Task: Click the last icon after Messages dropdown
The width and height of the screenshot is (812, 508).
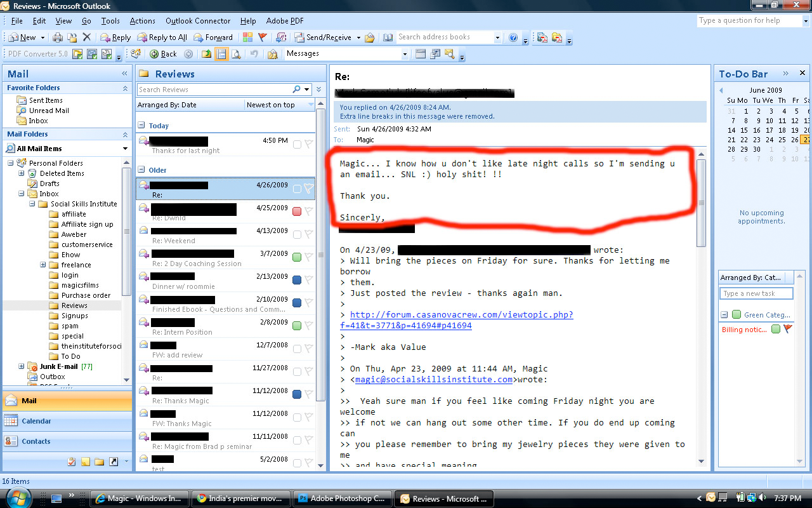Action: click(x=450, y=54)
